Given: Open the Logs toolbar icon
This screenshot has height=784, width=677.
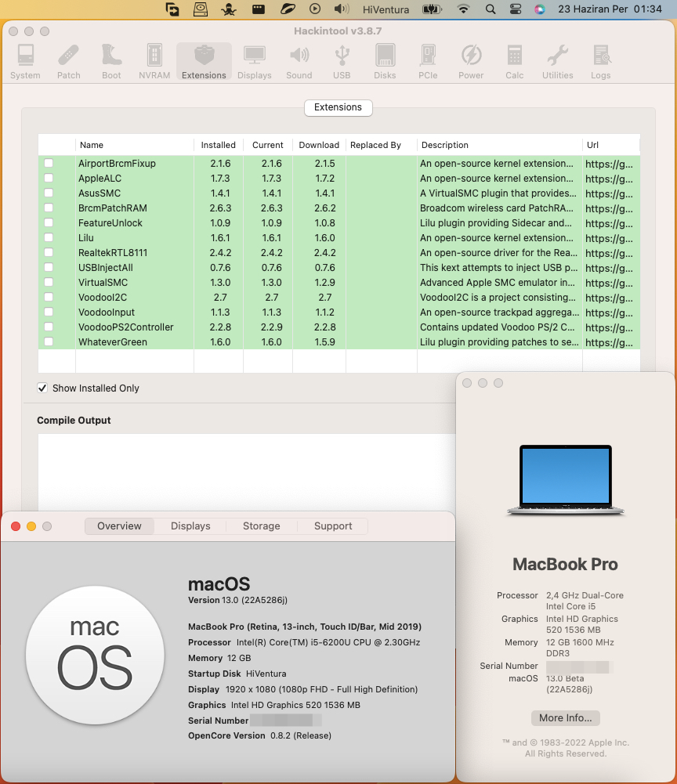Looking at the screenshot, I should click(601, 61).
